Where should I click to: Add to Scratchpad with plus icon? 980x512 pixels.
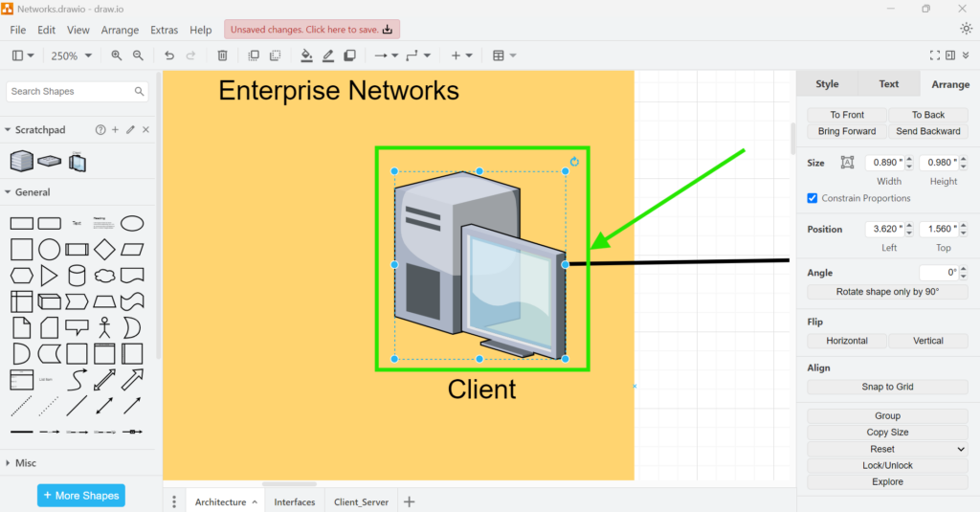click(x=115, y=129)
